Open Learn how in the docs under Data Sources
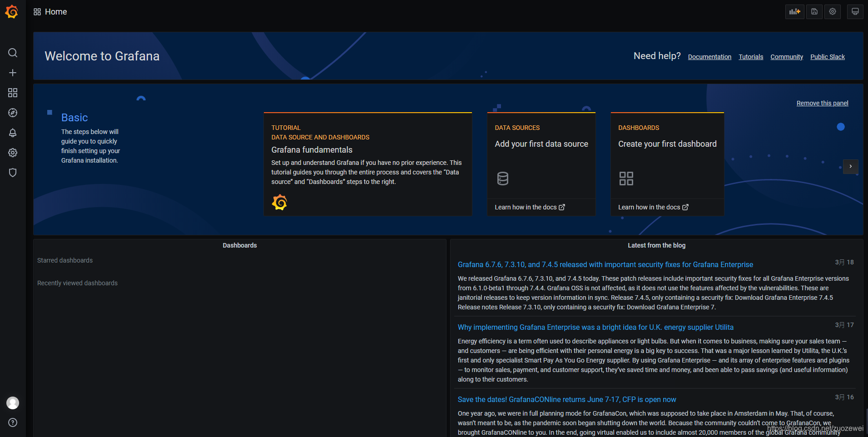 coord(526,207)
